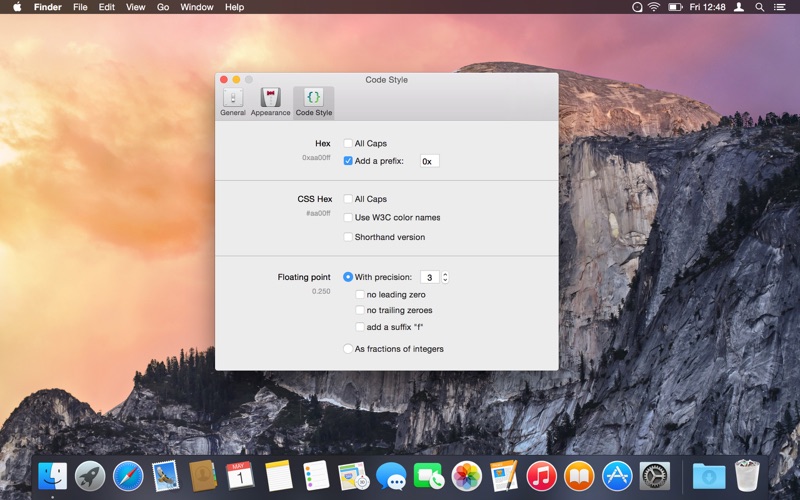Click the Fri 12:48 clock
The width and height of the screenshot is (800, 500).
point(709,7)
